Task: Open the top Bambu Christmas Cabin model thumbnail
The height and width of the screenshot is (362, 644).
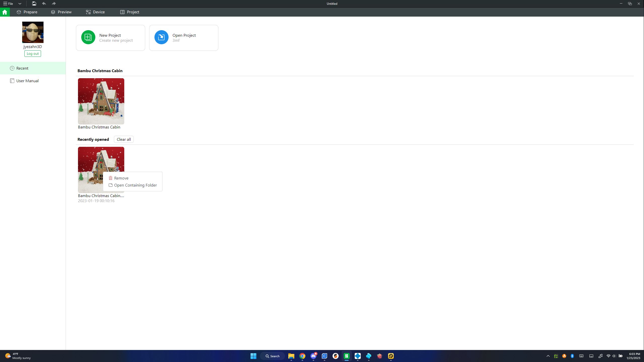Action: click(101, 101)
